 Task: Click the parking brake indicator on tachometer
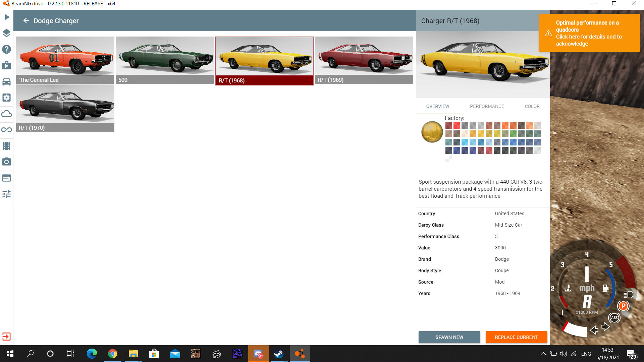pos(624,306)
